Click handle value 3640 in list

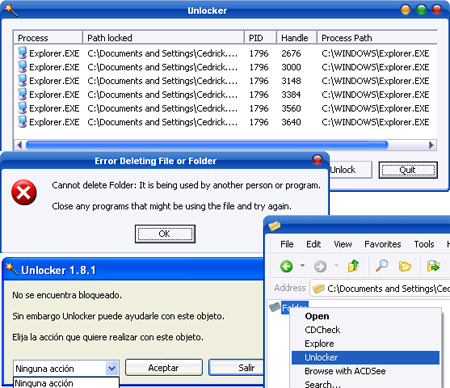pos(291,122)
